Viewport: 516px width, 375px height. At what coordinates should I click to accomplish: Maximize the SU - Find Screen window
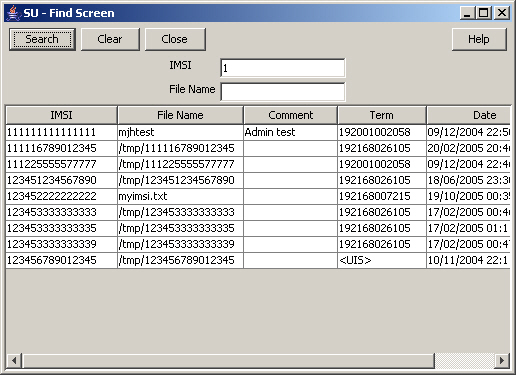point(484,13)
